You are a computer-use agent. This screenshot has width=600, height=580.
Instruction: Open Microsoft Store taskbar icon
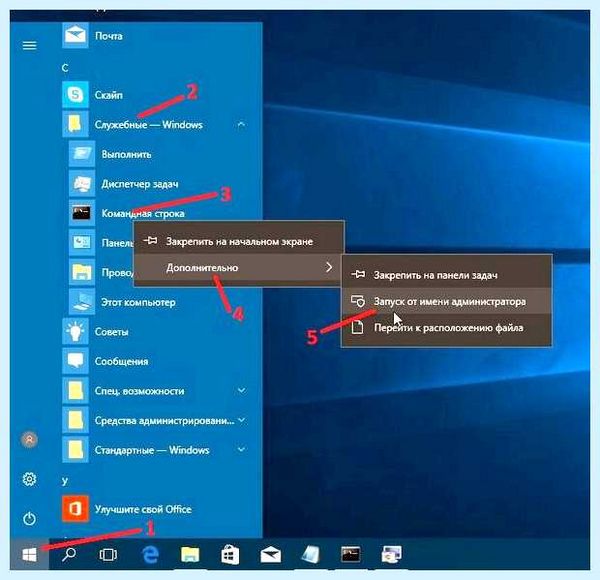230,554
